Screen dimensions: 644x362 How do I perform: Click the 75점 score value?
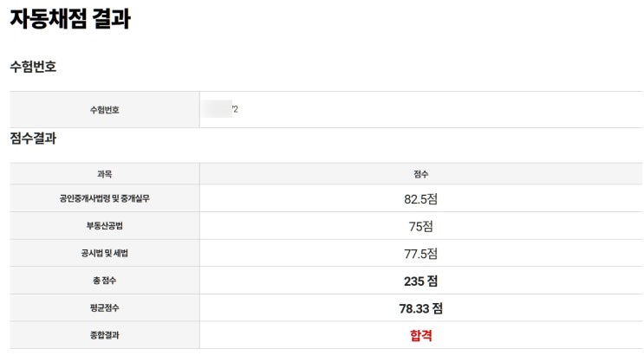pos(420,226)
